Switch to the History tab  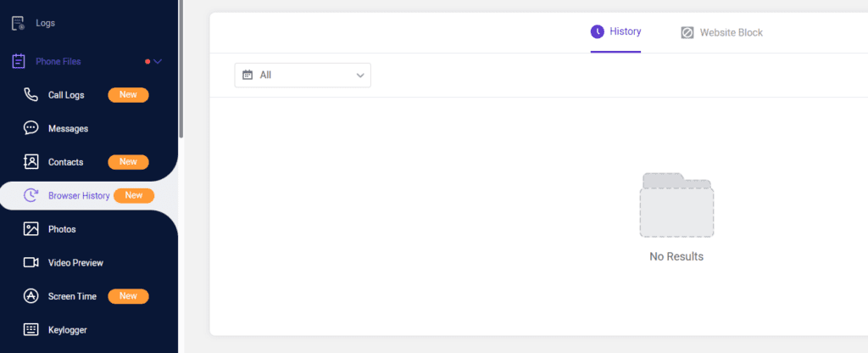(616, 31)
